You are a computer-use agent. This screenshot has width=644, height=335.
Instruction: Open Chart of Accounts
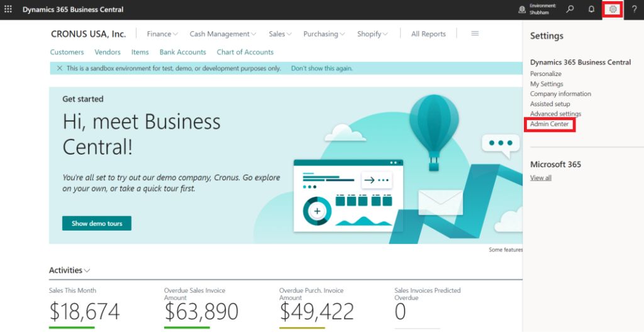[245, 52]
